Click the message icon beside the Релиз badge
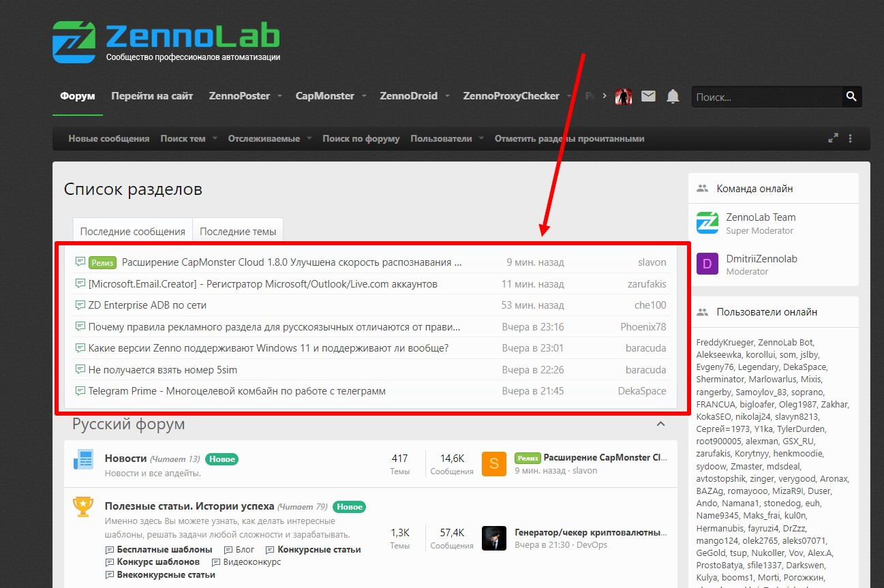Viewport: 884px width, 588px height. 80,262
